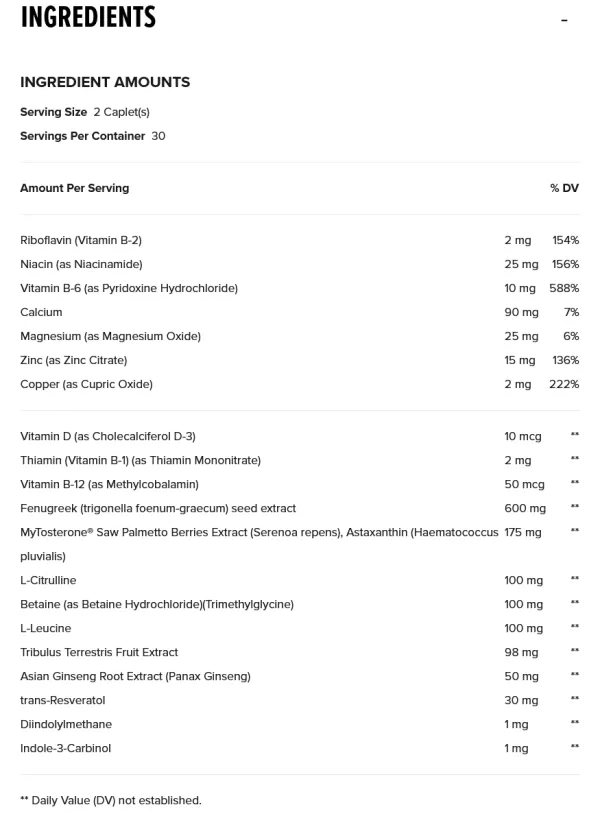Click the Tribulus Terrestris Fruit Extract row
The image size is (600, 818).
point(99,652)
